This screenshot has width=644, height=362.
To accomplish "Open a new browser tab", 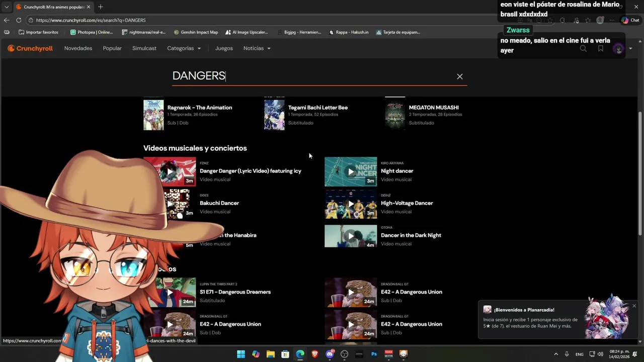I will click(x=101, y=7).
